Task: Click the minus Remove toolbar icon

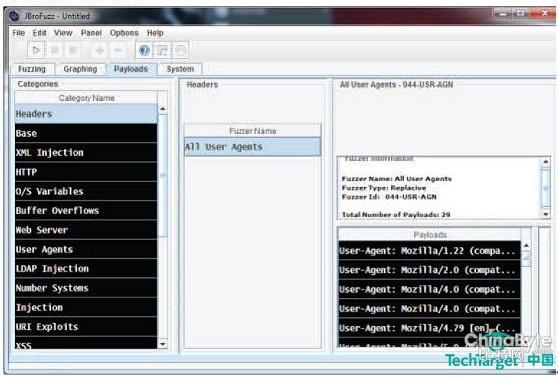Action: click(x=118, y=50)
